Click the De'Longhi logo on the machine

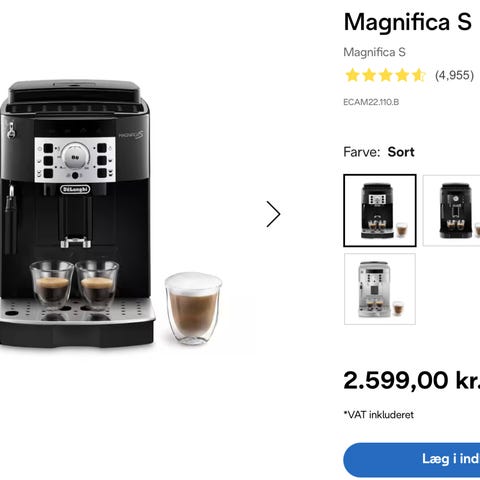[x=75, y=189]
